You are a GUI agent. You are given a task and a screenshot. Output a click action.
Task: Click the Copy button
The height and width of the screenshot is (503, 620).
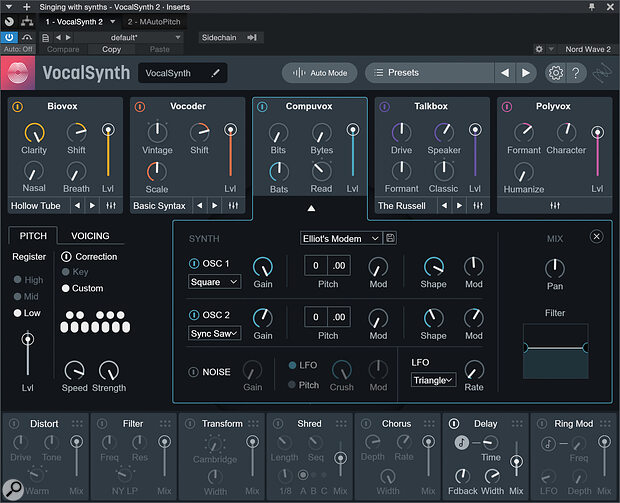point(112,49)
